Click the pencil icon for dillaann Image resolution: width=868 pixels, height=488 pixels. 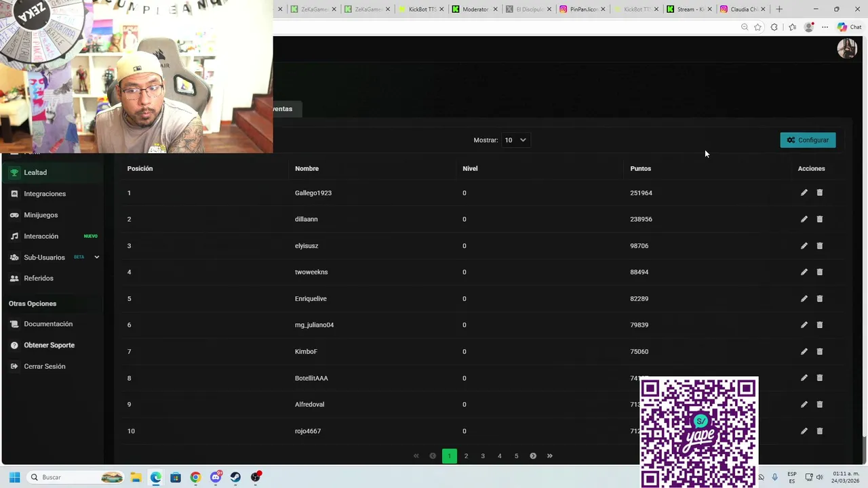[x=804, y=219]
